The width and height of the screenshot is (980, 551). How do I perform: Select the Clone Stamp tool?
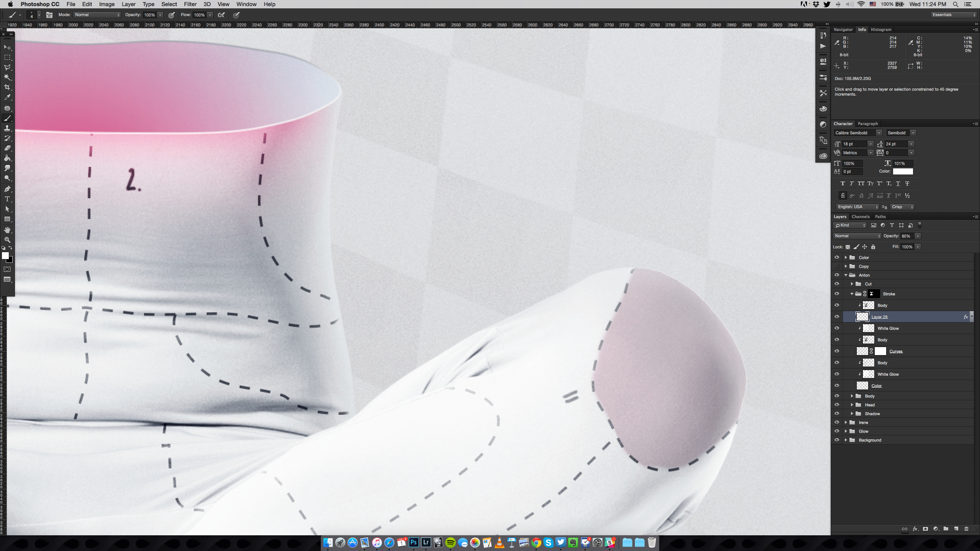pos(7,128)
